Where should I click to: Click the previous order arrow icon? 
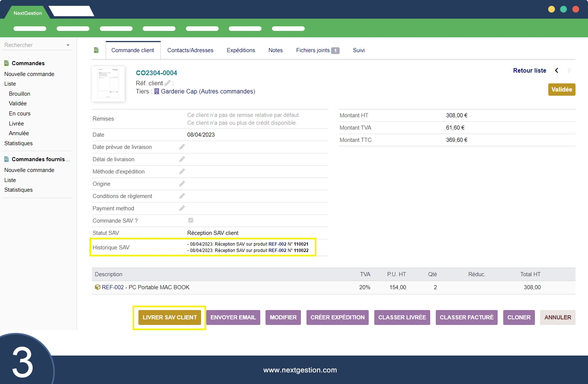point(556,70)
